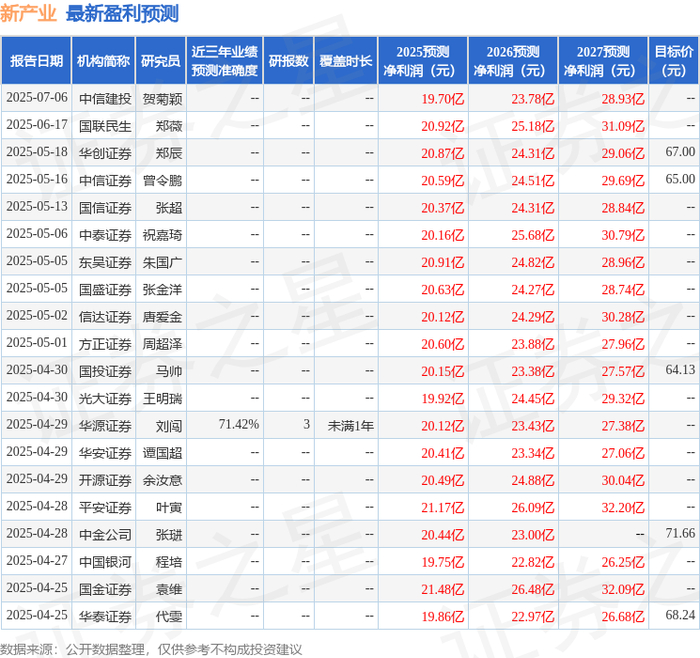Viewport: 700px width, 658px height.
Task: Click the 30.28亿 forecast value
Action: pos(623,317)
